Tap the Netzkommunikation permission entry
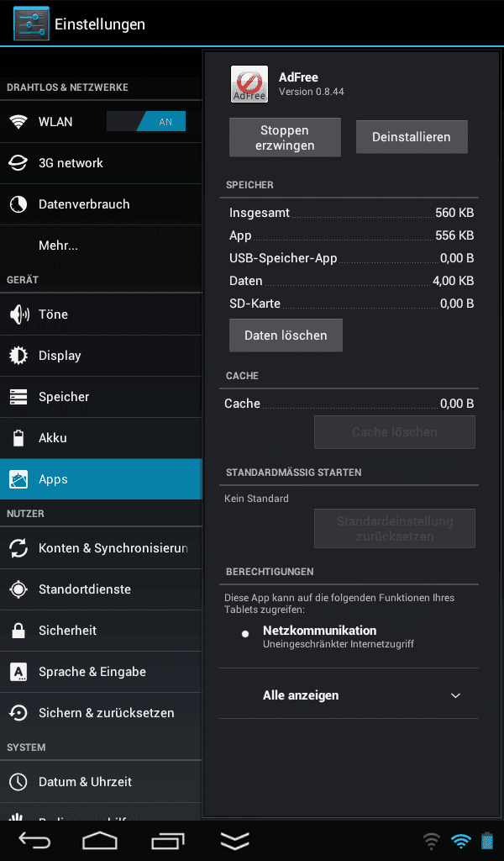This screenshot has height=861, width=504. (349, 637)
